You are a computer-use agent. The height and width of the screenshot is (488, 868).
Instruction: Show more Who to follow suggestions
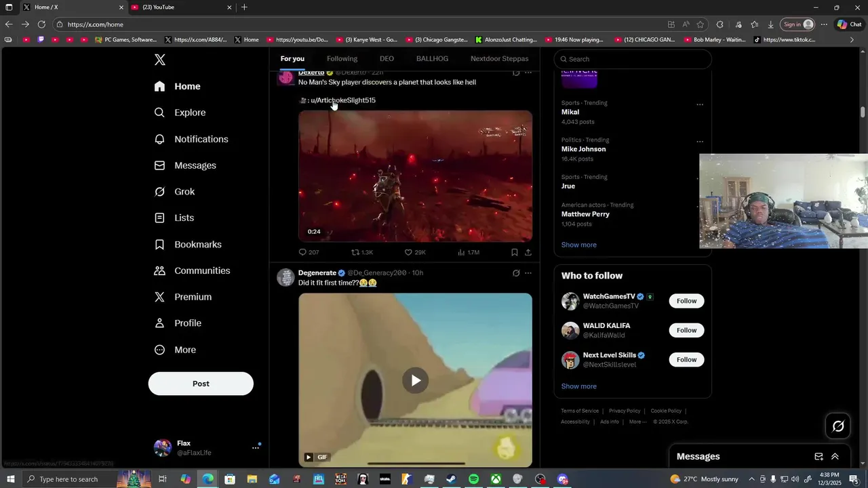578,386
